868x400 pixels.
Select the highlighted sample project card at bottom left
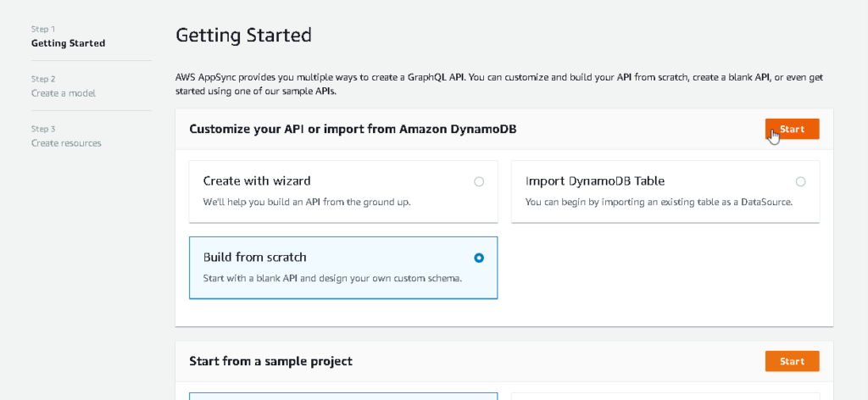pyautogui.click(x=342, y=395)
